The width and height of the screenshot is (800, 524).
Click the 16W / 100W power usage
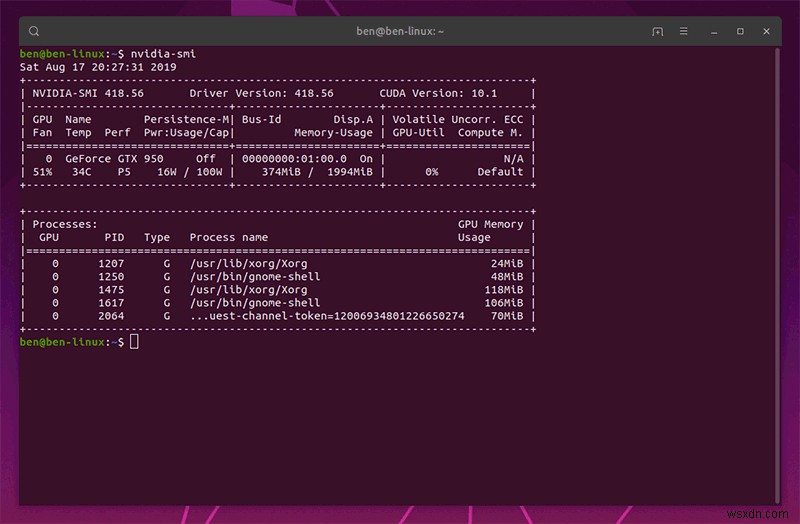coord(189,172)
